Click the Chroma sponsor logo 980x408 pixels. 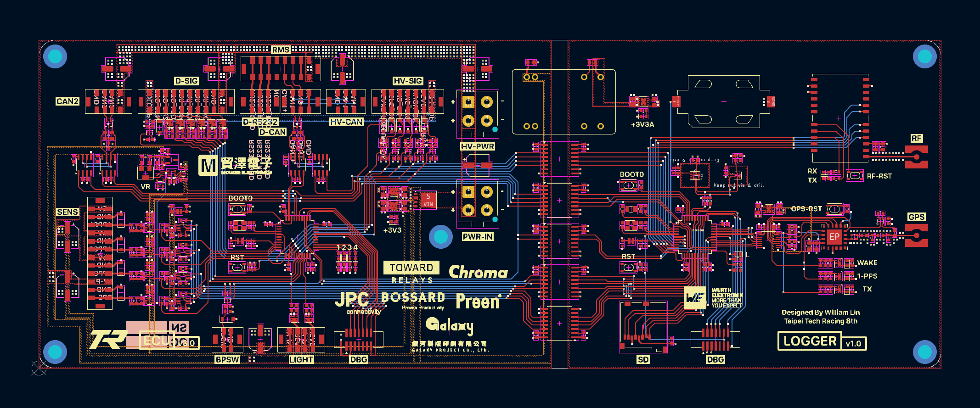478,272
